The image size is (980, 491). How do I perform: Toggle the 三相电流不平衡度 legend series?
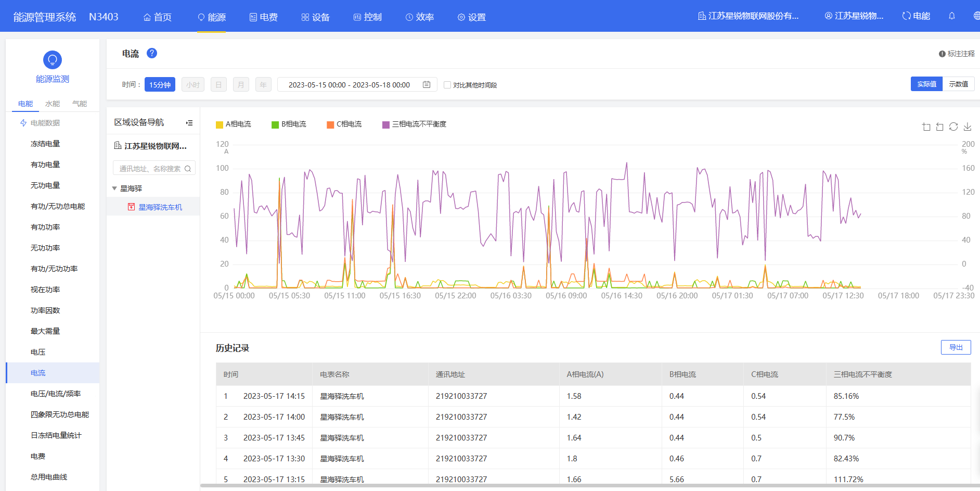click(415, 124)
